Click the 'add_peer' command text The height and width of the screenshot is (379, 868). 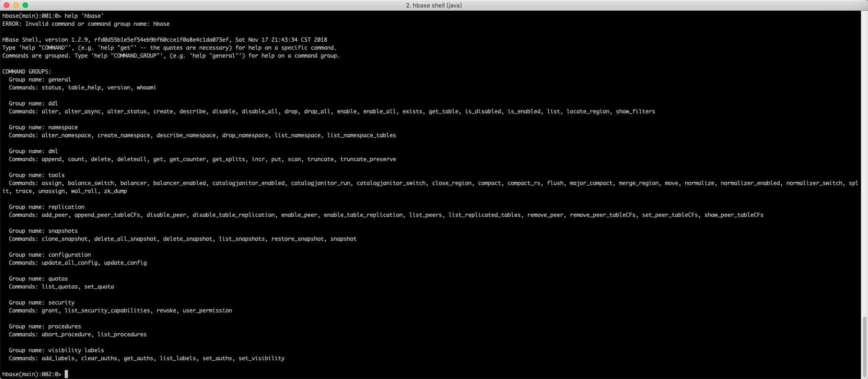click(55, 215)
